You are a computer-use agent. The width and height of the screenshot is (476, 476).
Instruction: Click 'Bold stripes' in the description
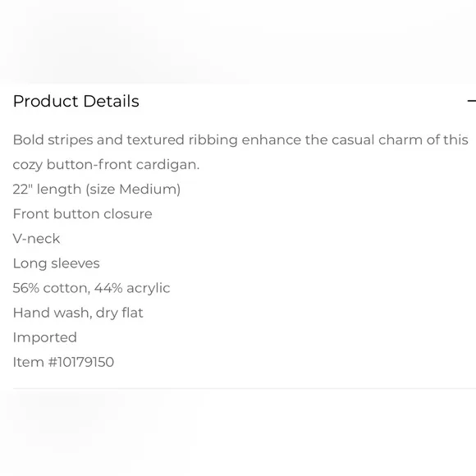coord(53,140)
